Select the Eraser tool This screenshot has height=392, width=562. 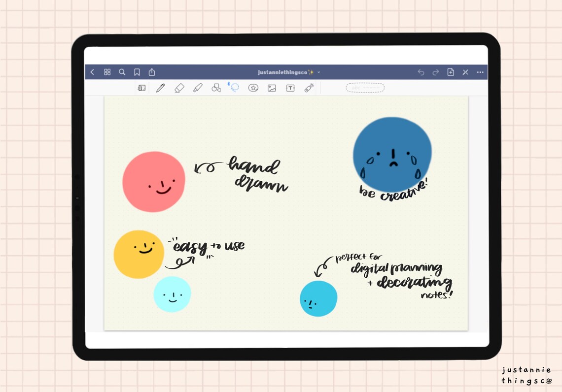click(179, 87)
